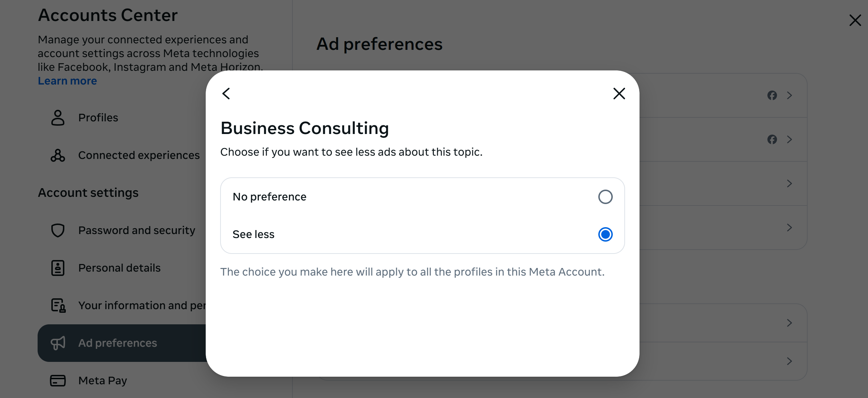Image resolution: width=868 pixels, height=398 pixels.
Task: Click the Password and security shield icon
Action: 58,230
